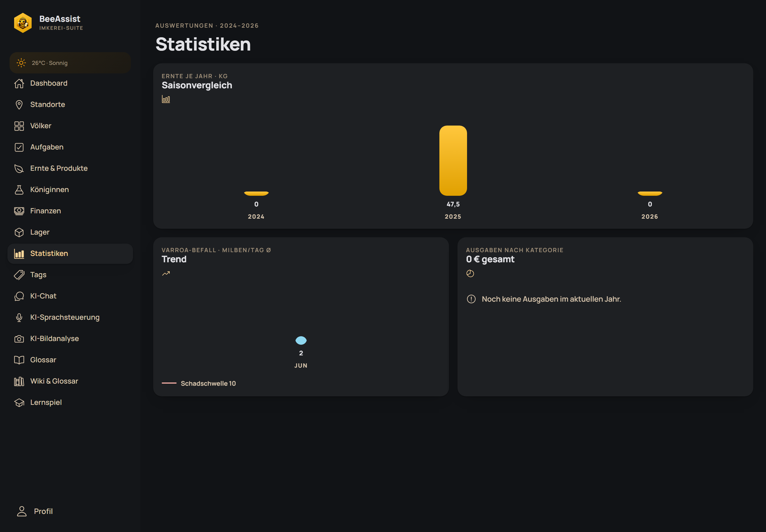The image size is (766, 532).
Task: Click the Ernte & Produkte leaf icon
Action: (x=19, y=168)
